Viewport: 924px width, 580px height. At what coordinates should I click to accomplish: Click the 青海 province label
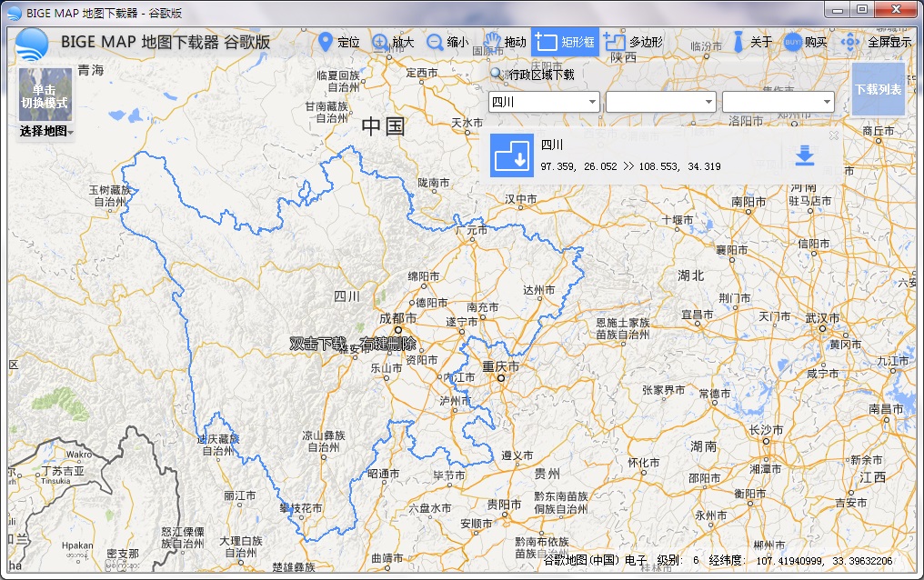pos(91,70)
